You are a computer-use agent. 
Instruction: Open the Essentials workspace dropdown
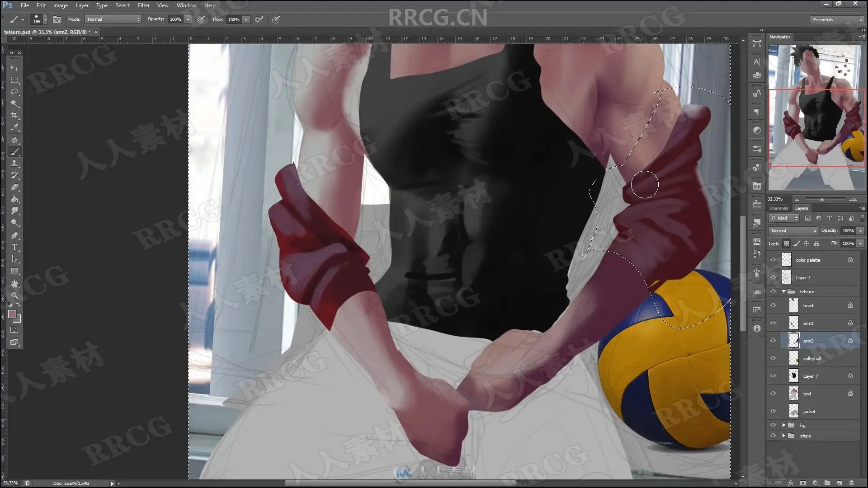[x=837, y=19]
